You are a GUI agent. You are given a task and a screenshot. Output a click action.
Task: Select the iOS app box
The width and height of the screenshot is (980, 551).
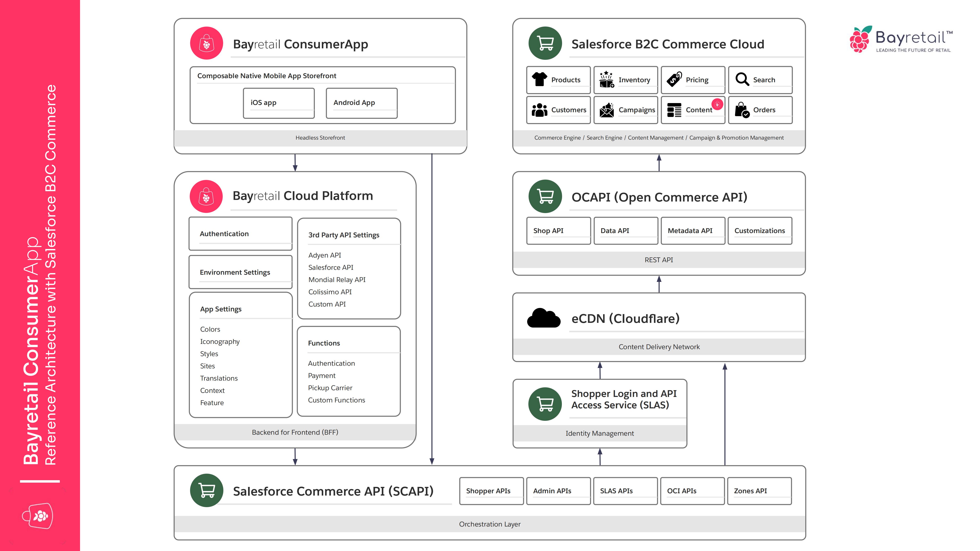pos(279,103)
